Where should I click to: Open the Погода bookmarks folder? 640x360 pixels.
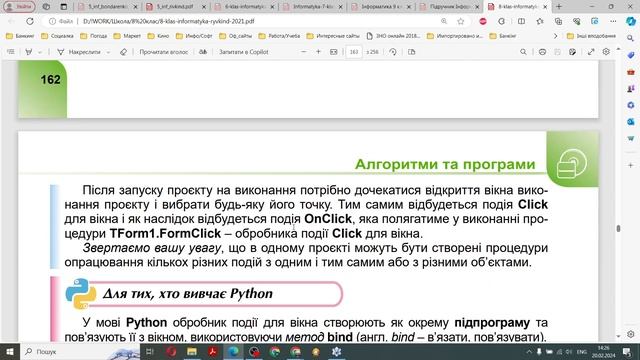[93, 36]
